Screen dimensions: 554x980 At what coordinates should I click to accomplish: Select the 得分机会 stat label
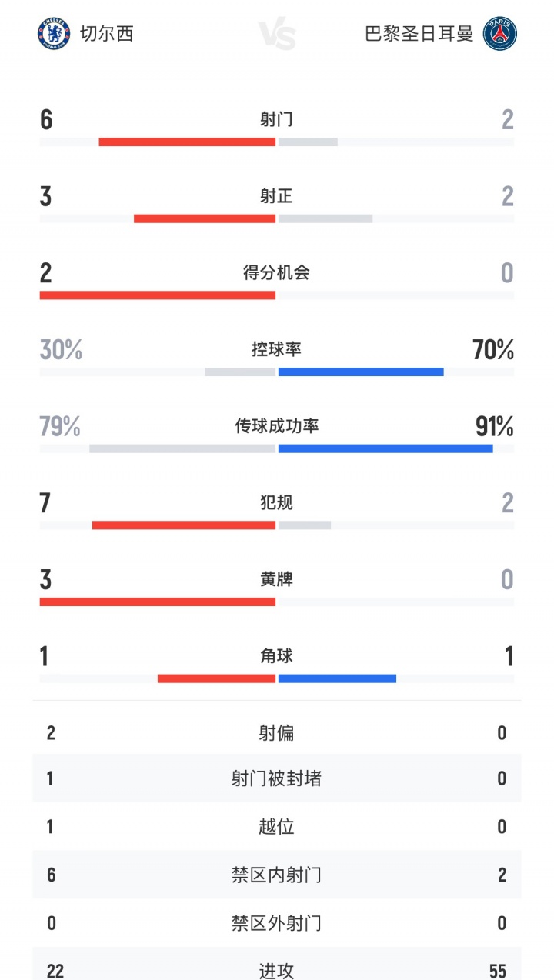tap(276, 272)
